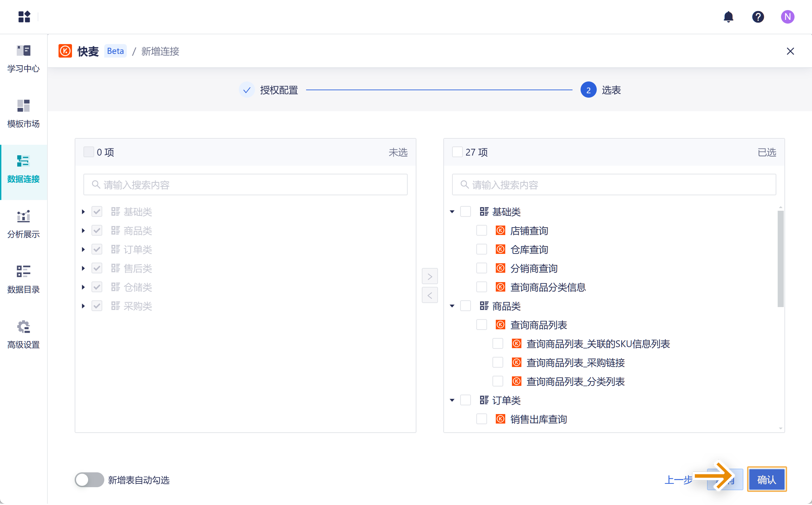Toggle the 新增表自动勾选 switch
The image size is (812, 505).
pyautogui.click(x=89, y=480)
